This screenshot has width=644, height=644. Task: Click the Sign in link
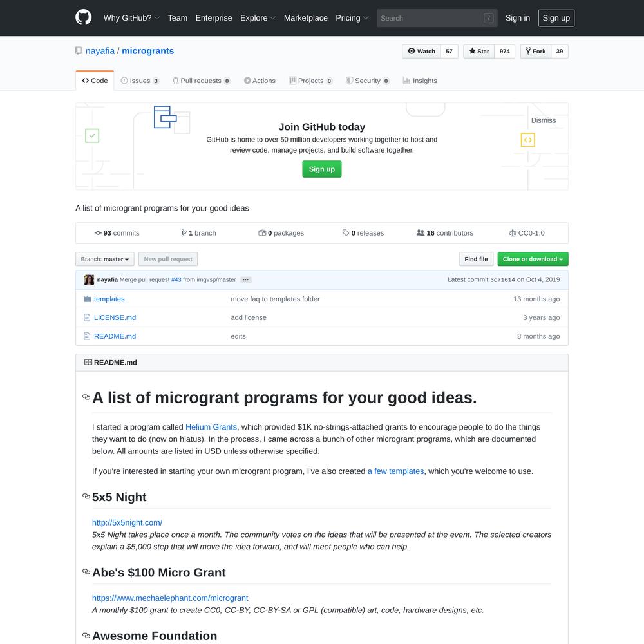518,18
